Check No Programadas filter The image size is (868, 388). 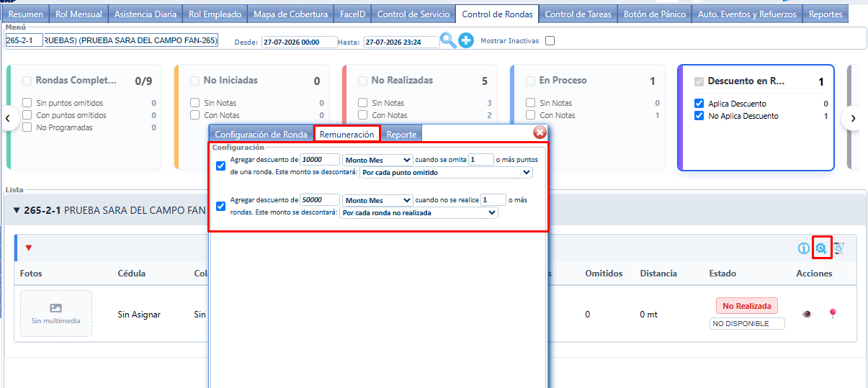coord(27,127)
